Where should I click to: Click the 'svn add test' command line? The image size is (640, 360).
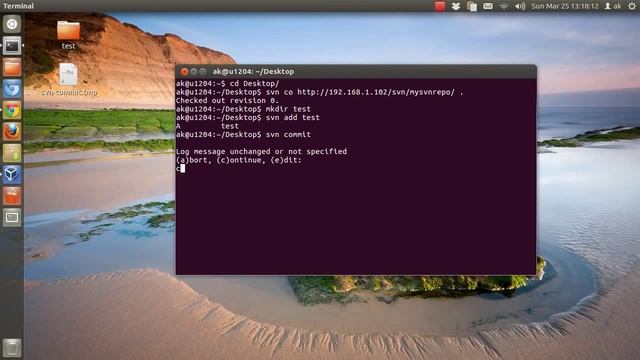click(x=248, y=118)
